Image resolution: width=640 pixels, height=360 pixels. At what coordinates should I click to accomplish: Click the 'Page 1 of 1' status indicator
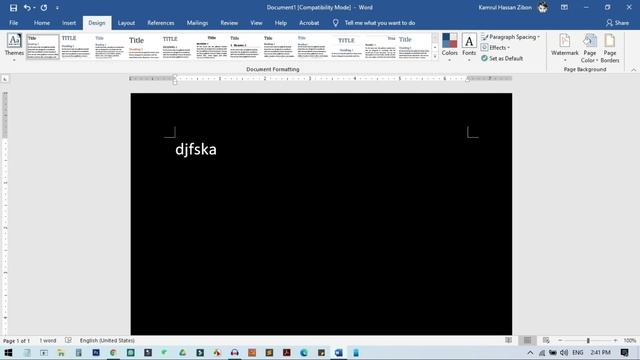tap(17, 340)
